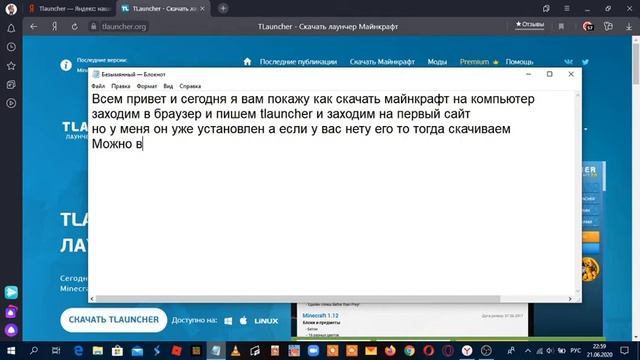
Task: Open Microsoft Store from the taskbar
Action: [118, 351]
